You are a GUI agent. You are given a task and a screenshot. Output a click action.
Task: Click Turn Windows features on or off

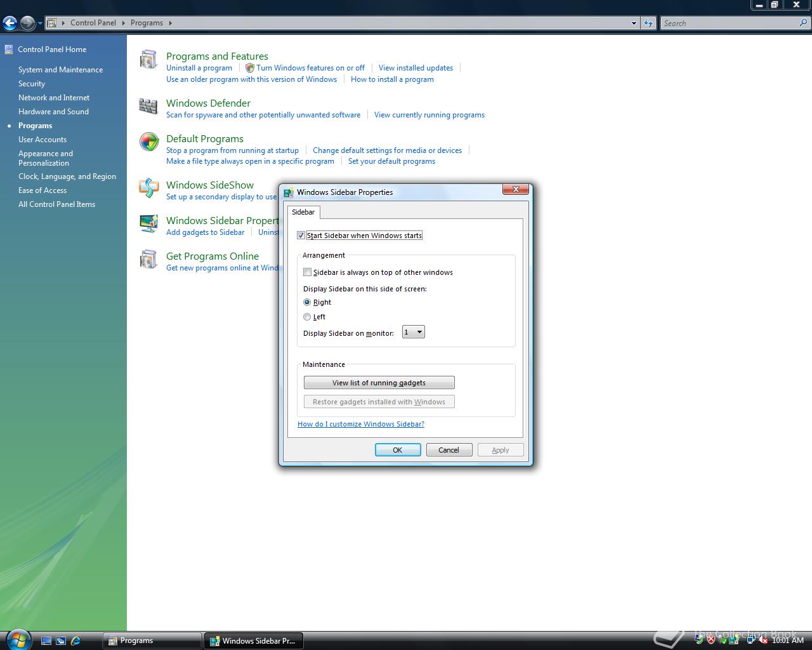pos(310,68)
